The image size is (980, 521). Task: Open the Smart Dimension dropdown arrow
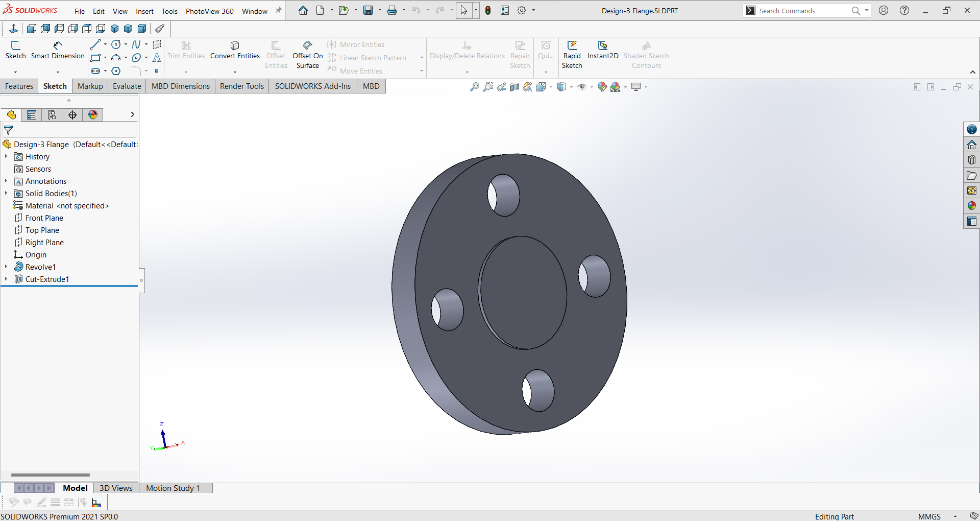coord(58,72)
